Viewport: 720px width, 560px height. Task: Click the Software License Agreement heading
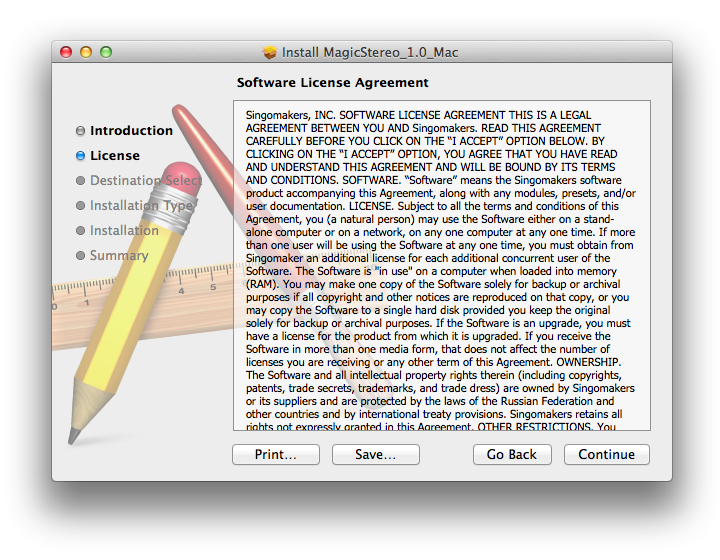tap(332, 83)
